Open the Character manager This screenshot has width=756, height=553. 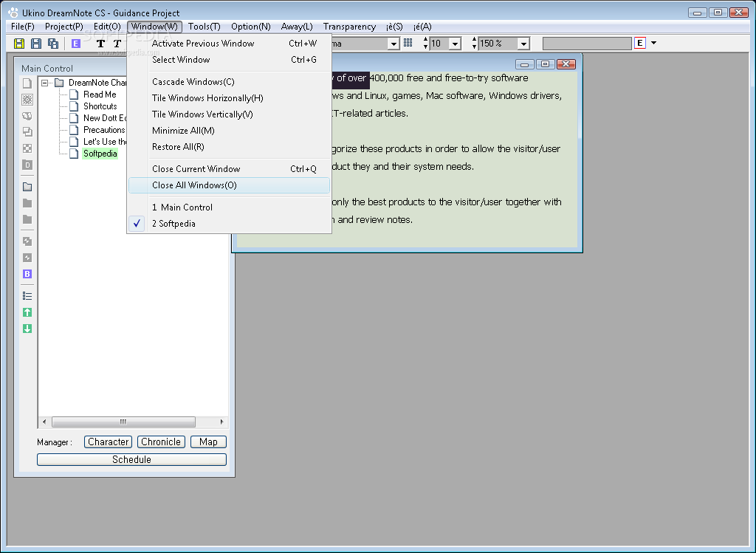point(108,442)
